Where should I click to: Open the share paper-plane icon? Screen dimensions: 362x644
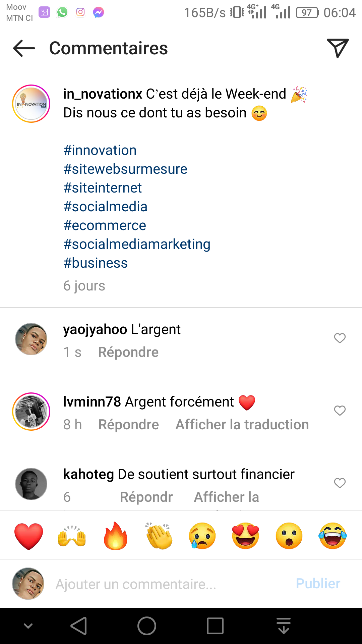coord(338,48)
